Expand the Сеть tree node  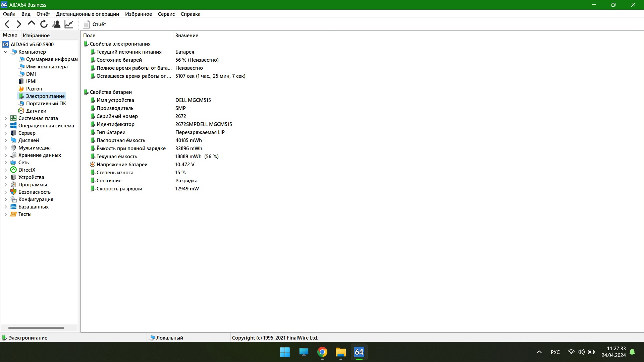click(6, 163)
